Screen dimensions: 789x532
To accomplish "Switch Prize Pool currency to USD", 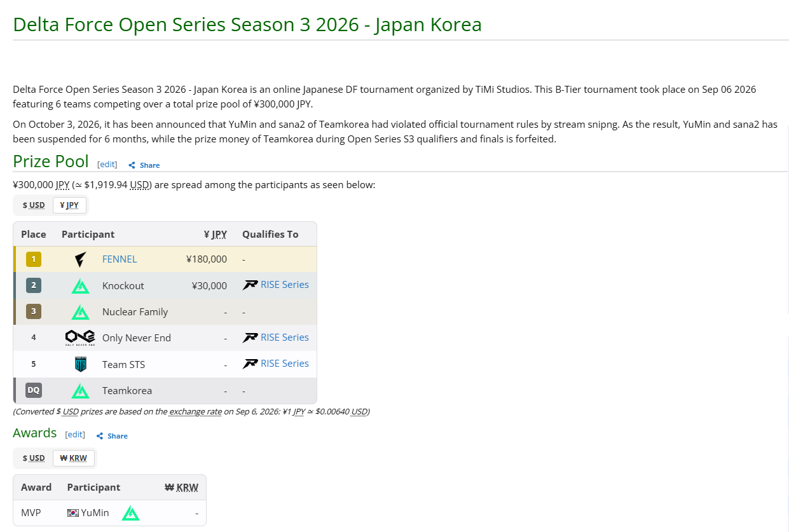I will pos(34,205).
